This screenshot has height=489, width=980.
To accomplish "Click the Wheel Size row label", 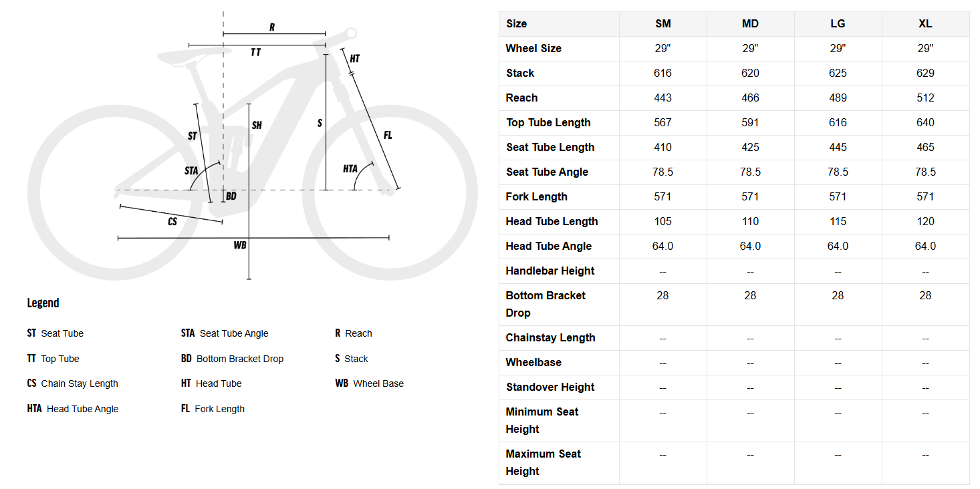I will pos(533,49).
